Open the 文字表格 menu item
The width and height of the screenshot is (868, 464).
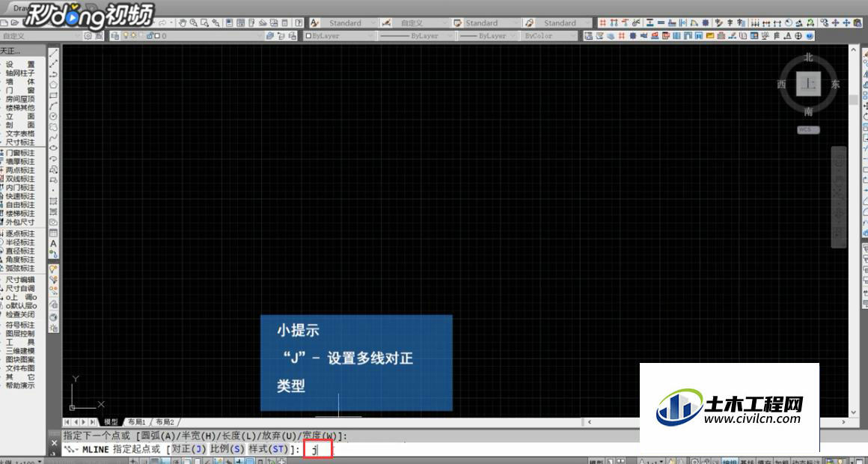pyautogui.click(x=20, y=134)
